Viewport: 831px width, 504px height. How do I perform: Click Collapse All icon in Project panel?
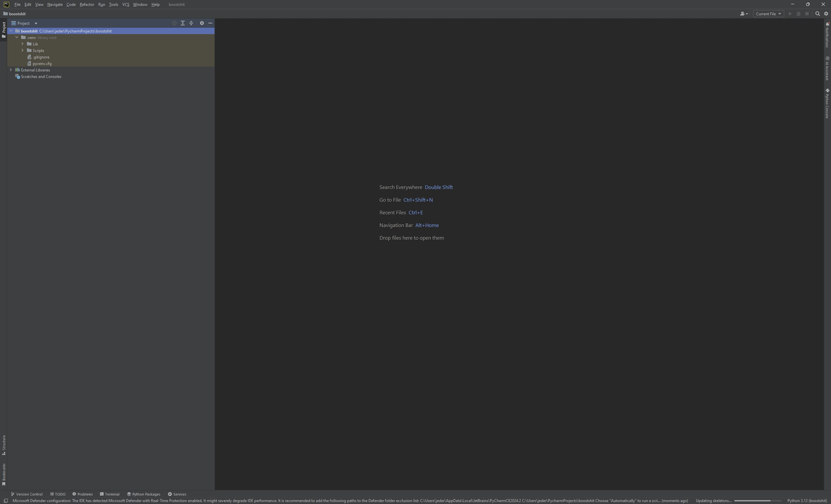click(x=191, y=23)
